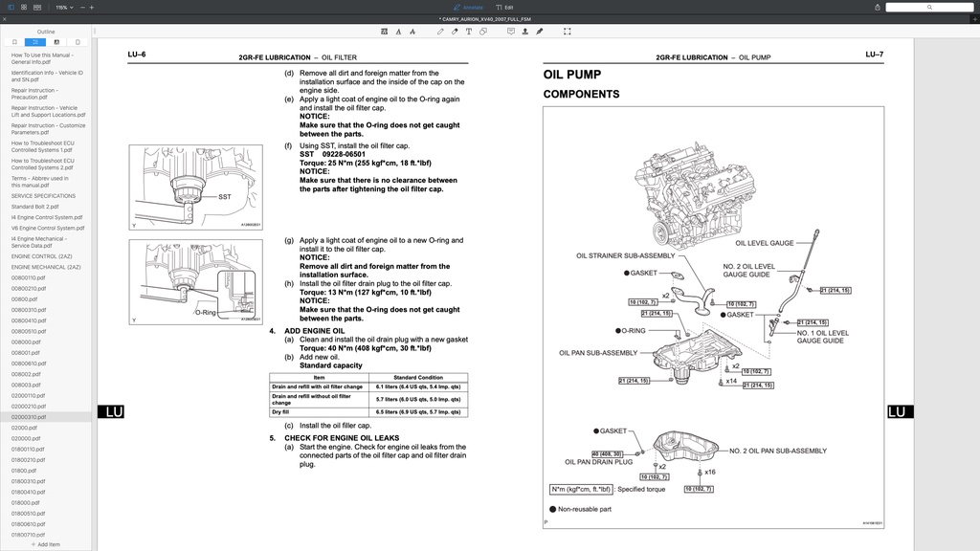Add a note comment with the Note tool
The image size is (980, 551).
511,32
